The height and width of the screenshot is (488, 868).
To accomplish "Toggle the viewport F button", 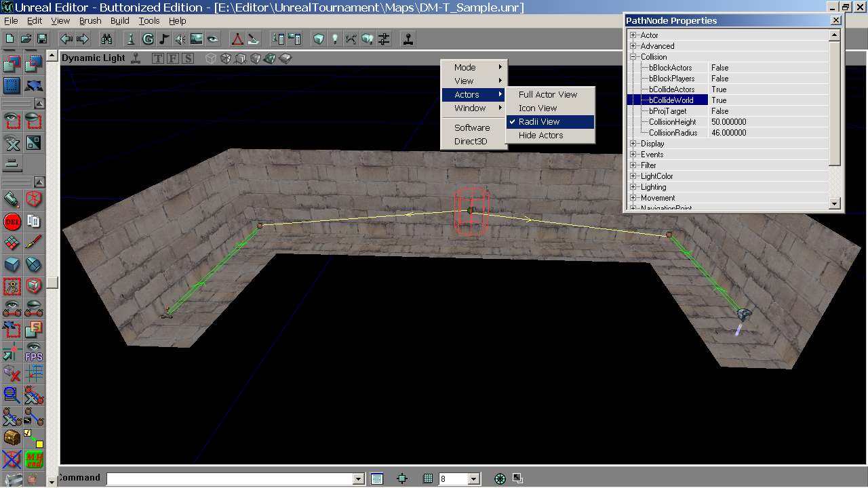I will [x=172, y=58].
